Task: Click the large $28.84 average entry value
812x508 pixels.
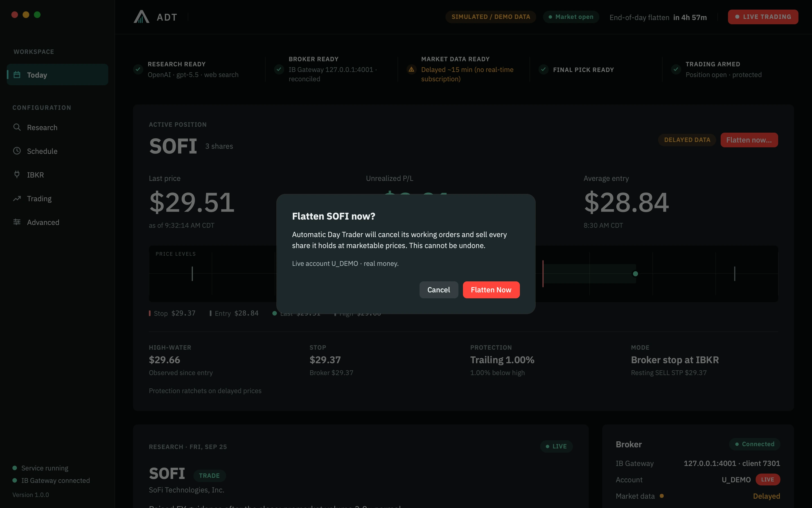Action: tap(626, 202)
